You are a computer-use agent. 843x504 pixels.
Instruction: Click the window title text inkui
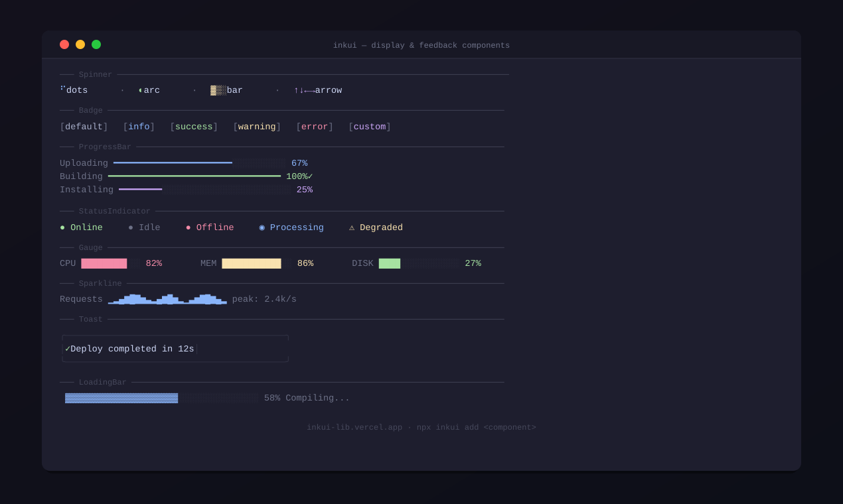click(345, 46)
